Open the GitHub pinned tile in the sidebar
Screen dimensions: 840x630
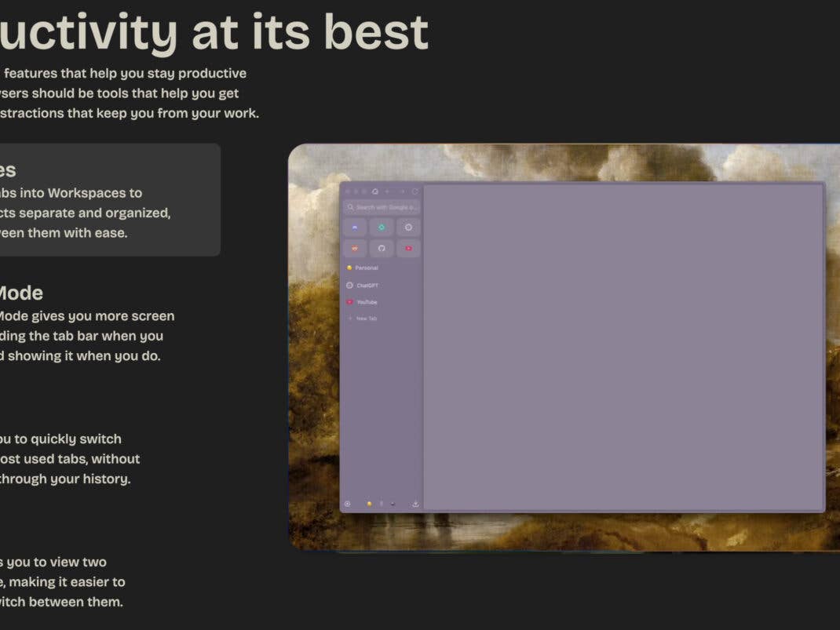(x=382, y=249)
